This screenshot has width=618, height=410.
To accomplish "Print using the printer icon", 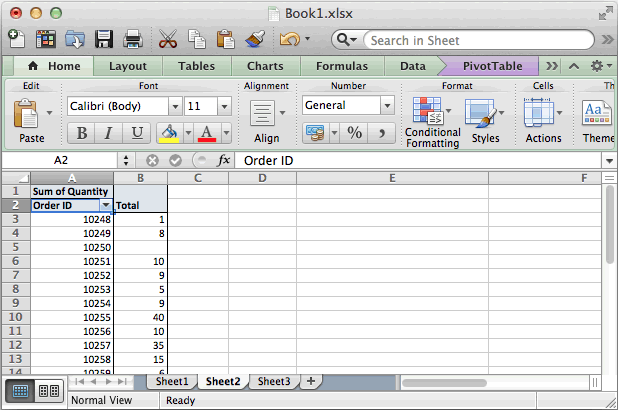I will (133, 39).
